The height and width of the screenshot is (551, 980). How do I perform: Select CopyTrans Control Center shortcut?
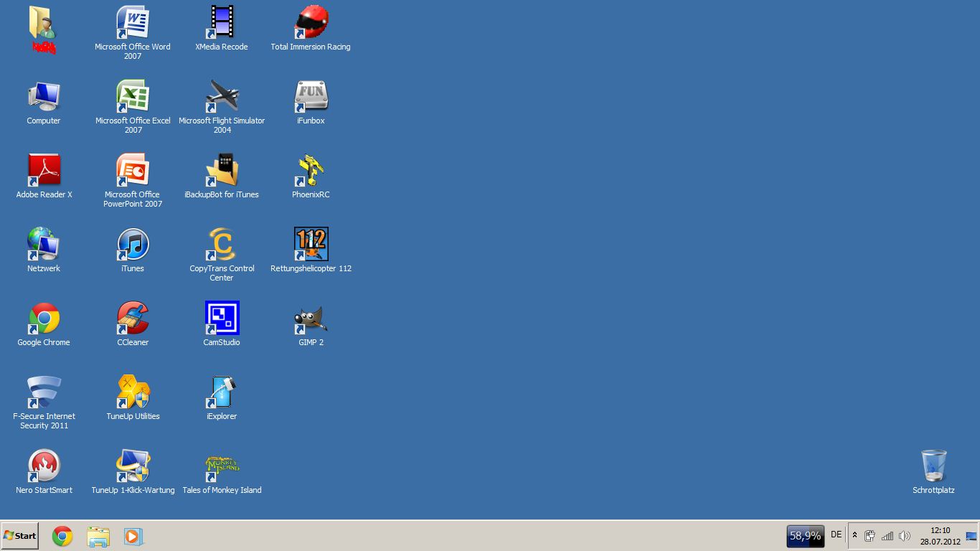click(222, 245)
